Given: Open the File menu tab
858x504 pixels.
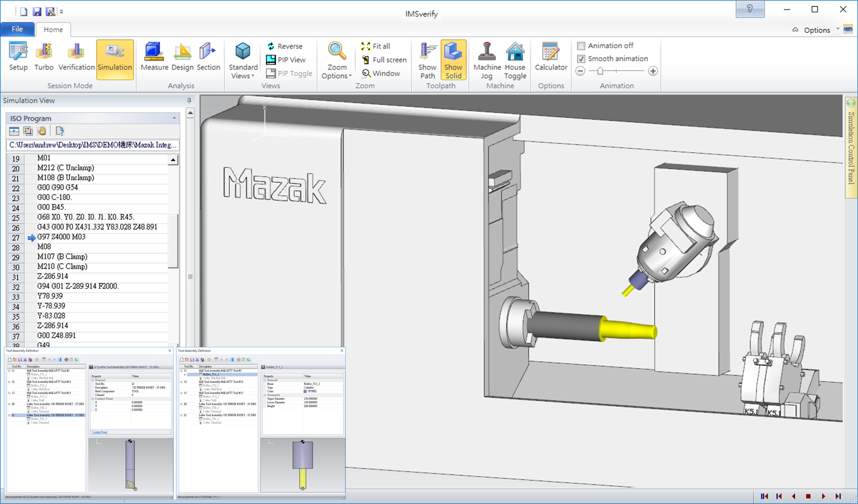Looking at the screenshot, I should pos(17,29).
